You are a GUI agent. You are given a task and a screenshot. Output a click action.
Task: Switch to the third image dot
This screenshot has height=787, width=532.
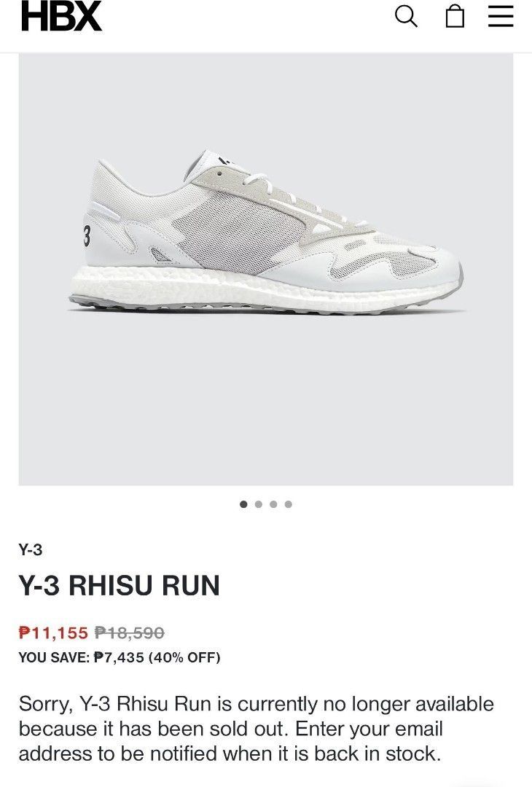tap(273, 504)
